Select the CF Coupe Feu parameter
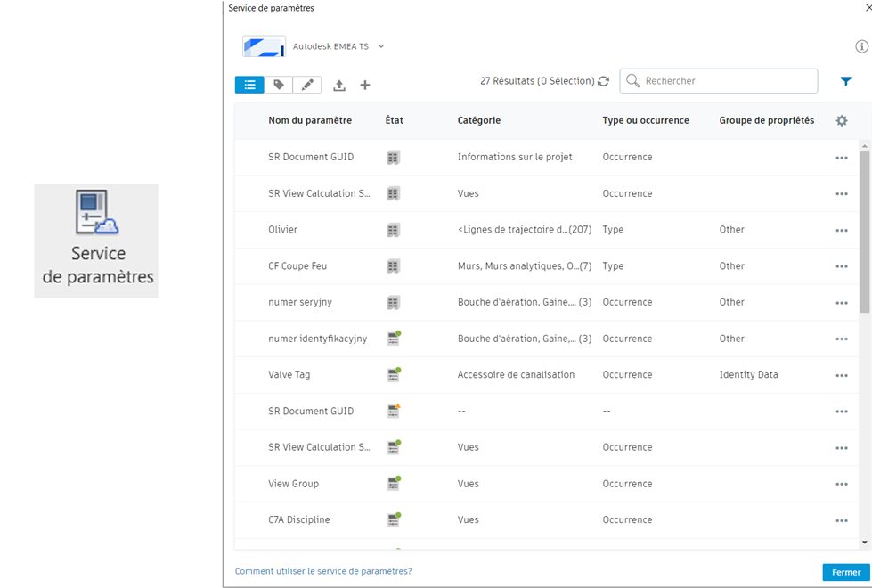The image size is (872, 588). point(297,265)
